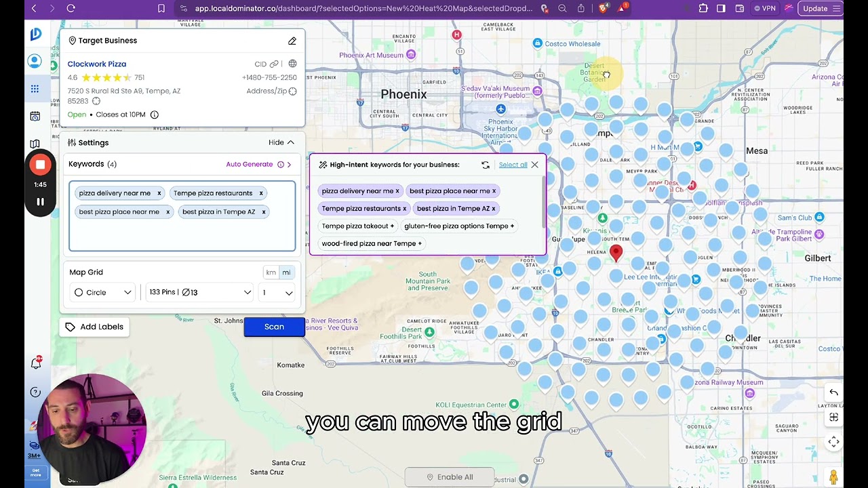The width and height of the screenshot is (868, 488).
Task: Click the browser address bar URL
Action: pos(364,8)
